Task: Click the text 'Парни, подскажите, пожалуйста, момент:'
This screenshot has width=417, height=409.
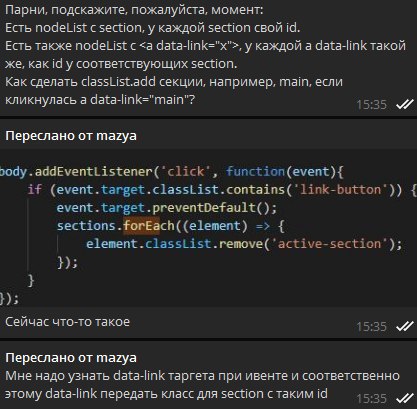Action: (x=134, y=10)
